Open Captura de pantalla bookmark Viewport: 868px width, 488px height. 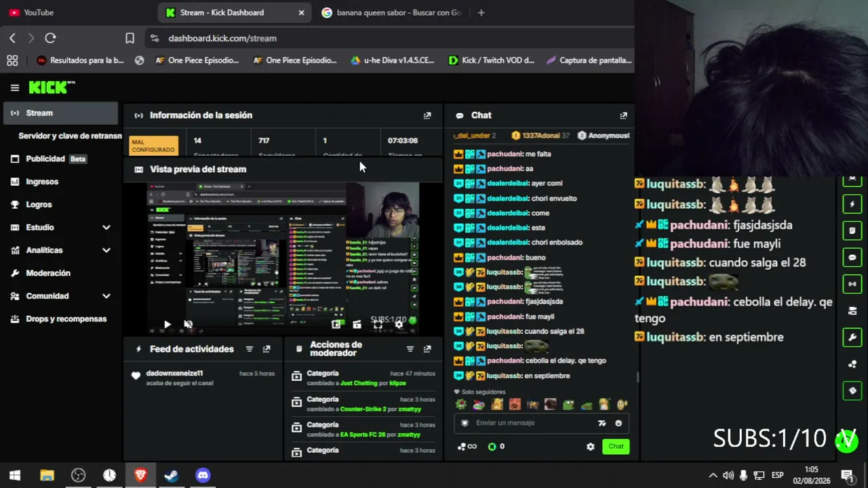point(589,60)
